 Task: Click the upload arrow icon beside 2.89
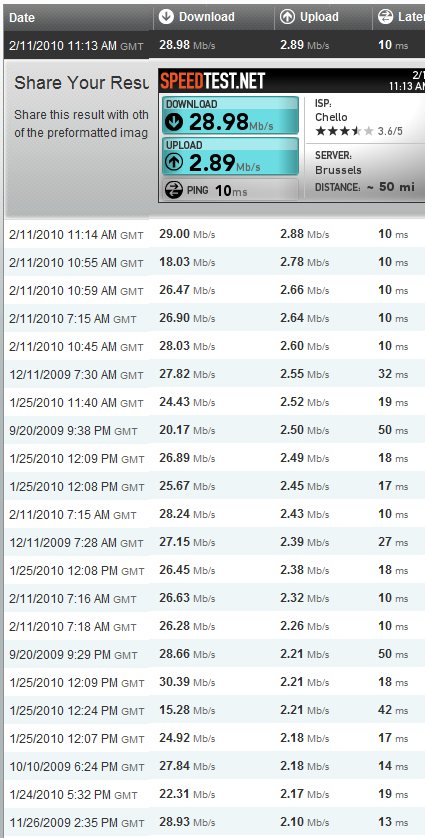pos(174,162)
